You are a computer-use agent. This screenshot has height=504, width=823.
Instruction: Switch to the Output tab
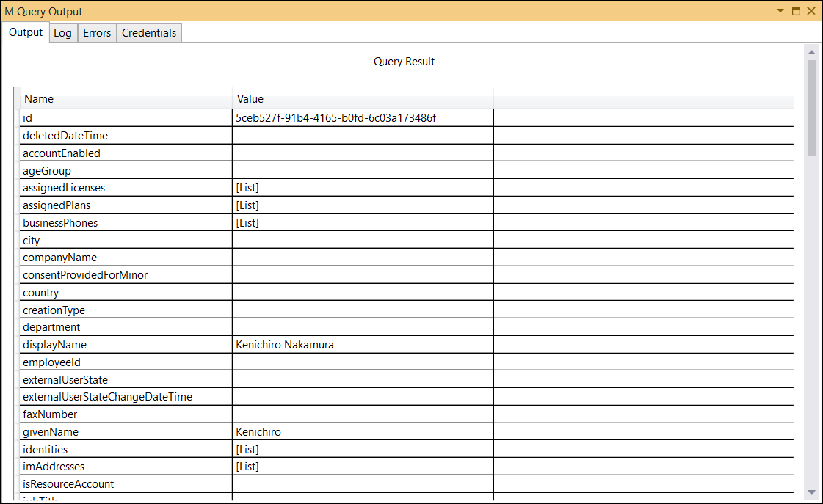pos(26,32)
